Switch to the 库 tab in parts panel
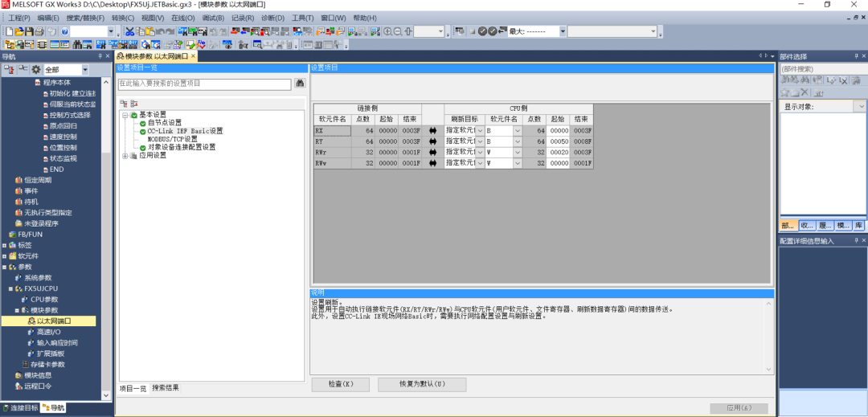This screenshot has width=868, height=417. pos(858,226)
